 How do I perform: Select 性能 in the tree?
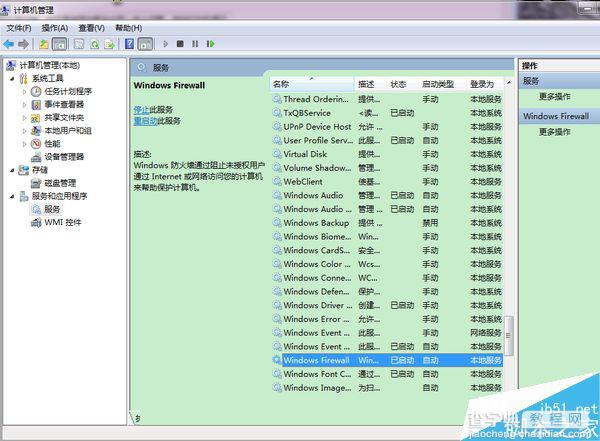point(52,144)
